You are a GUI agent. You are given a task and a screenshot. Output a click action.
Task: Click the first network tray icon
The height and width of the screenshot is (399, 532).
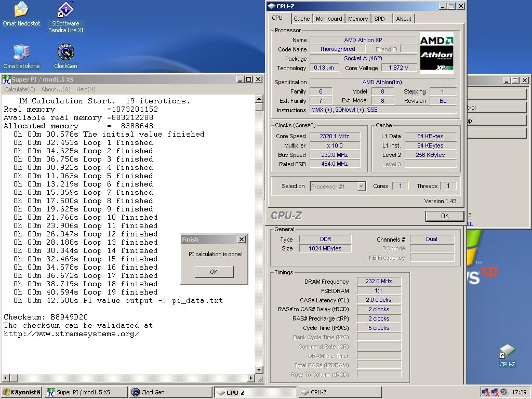coord(485,393)
